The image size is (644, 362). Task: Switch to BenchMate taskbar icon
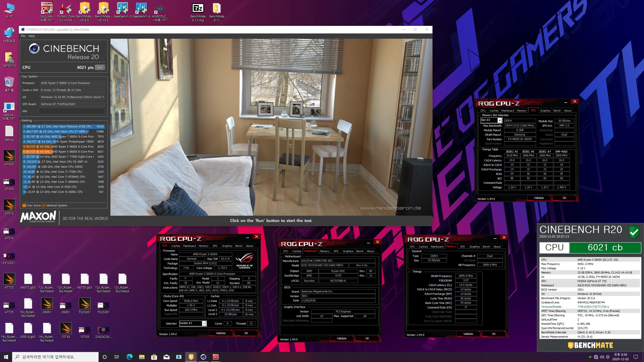pyautogui.click(x=191, y=357)
